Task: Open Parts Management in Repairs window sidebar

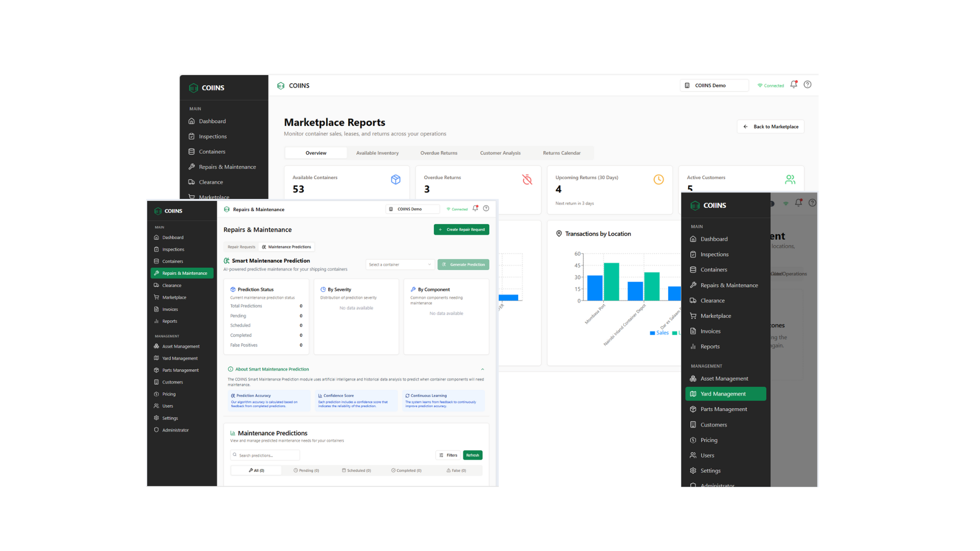Action: (x=180, y=370)
